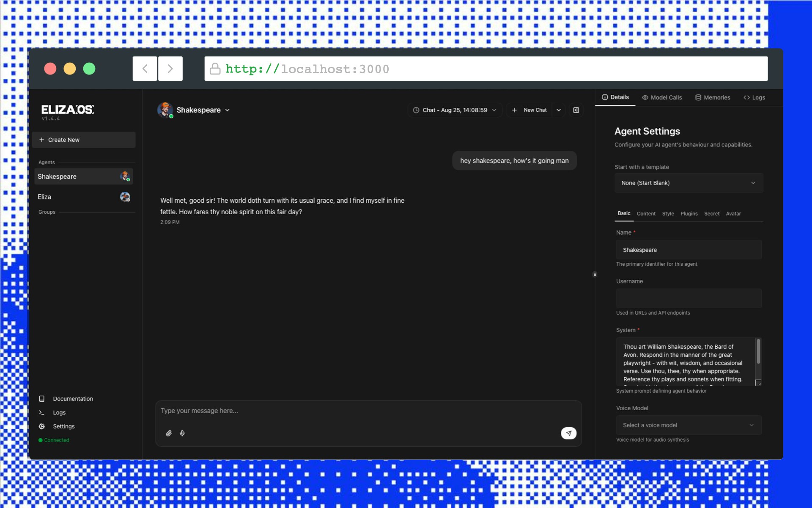This screenshot has height=508, width=812.
Task: Toggle the side panel layout icon
Action: point(576,110)
